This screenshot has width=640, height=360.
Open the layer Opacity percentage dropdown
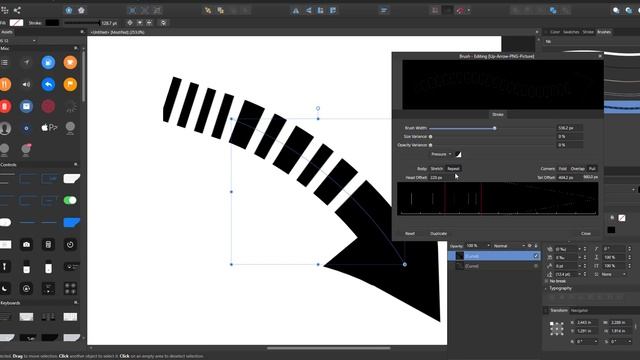478,246
